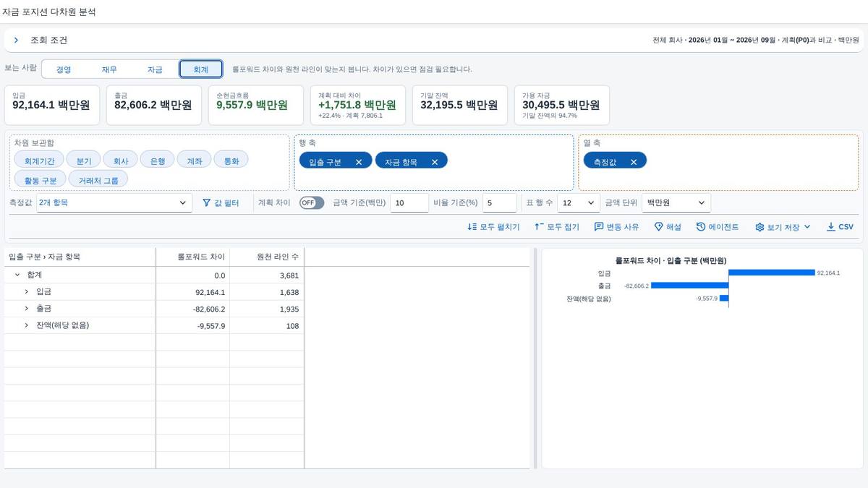Click the 비율 기준(%) input field

[x=499, y=203]
